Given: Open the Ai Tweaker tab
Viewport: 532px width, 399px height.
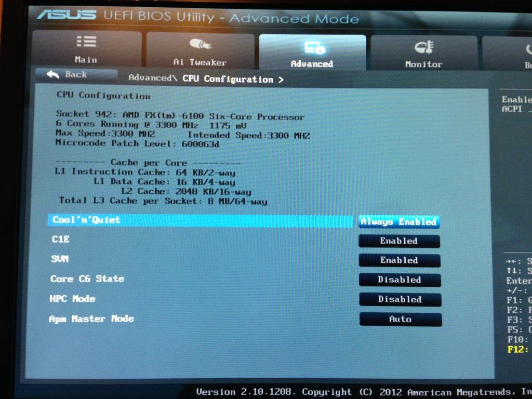Looking at the screenshot, I should coord(200,50).
